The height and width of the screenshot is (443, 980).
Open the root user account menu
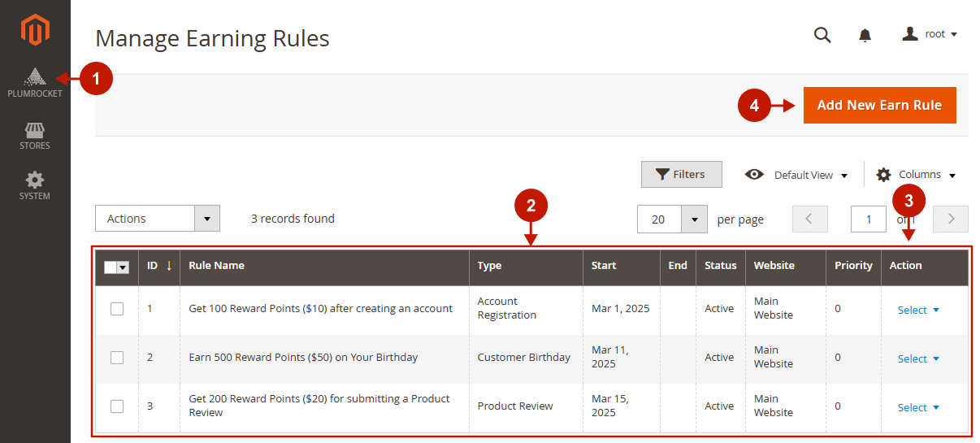point(930,34)
